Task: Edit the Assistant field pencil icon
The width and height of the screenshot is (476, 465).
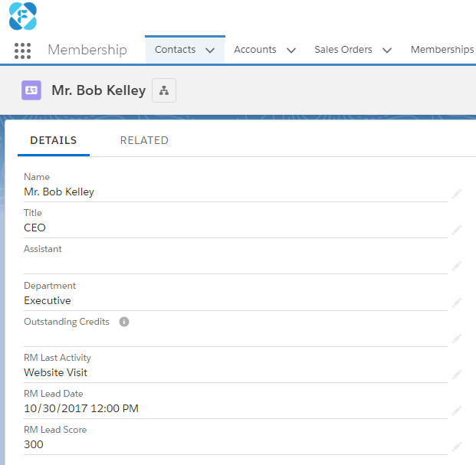Action: click(x=457, y=266)
